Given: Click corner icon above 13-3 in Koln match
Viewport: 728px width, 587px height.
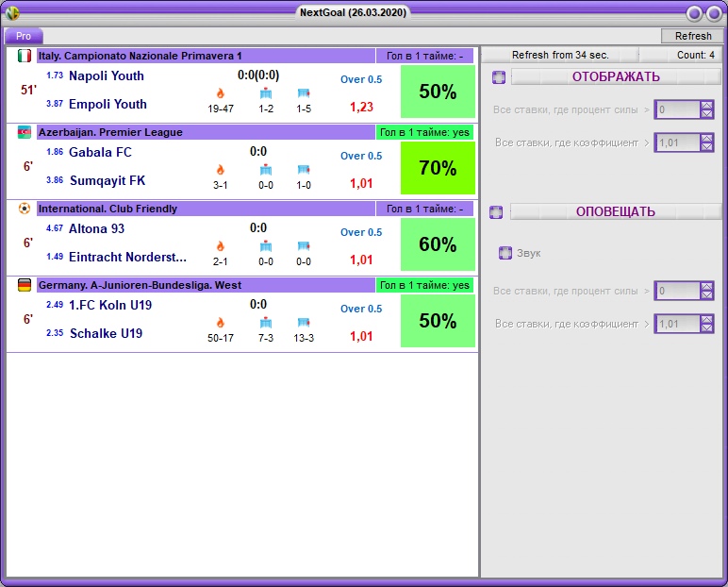Looking at the screenshot, I should [x=304, y=323].
